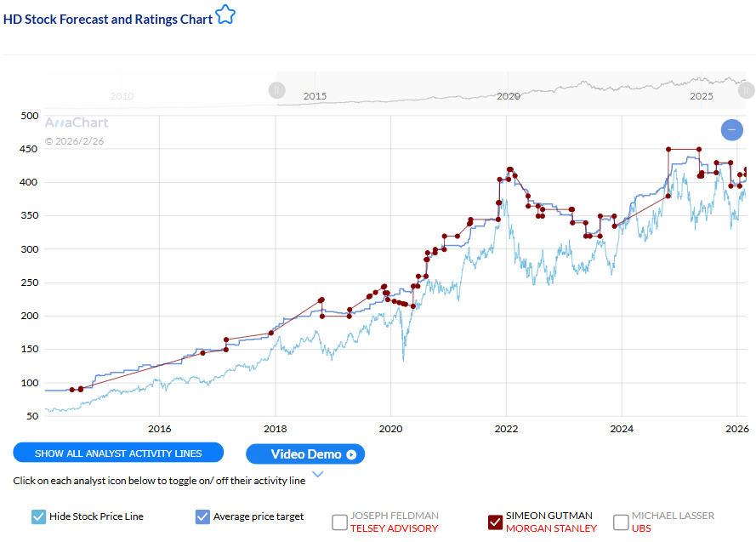Image resolution: width=756 pixels, height=542 pixels.
Task: Expand the chevron below Video Demo
Action: tap(318, 475)
